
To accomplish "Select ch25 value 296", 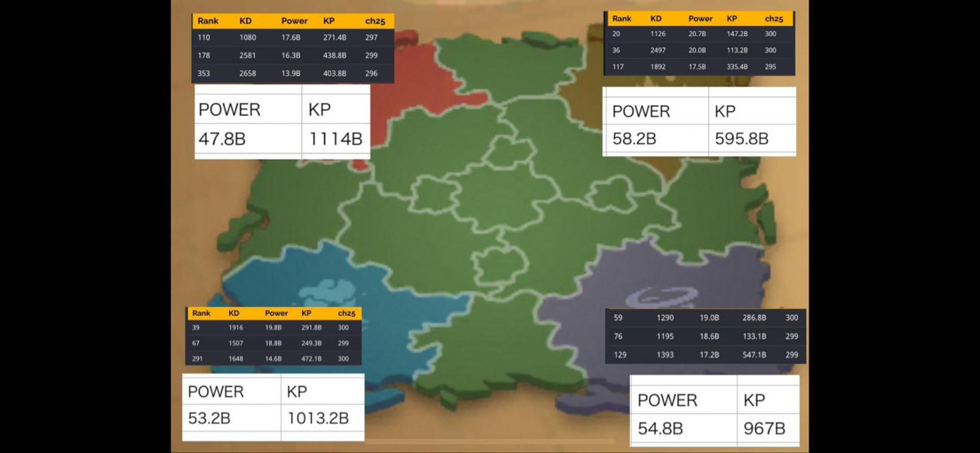I will [x=372, y=73].
